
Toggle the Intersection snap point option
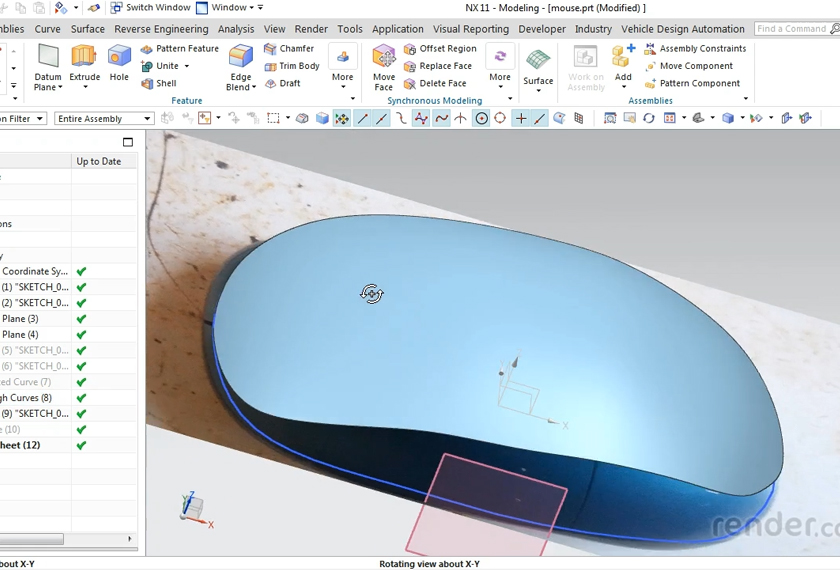[x=460, y=118]
